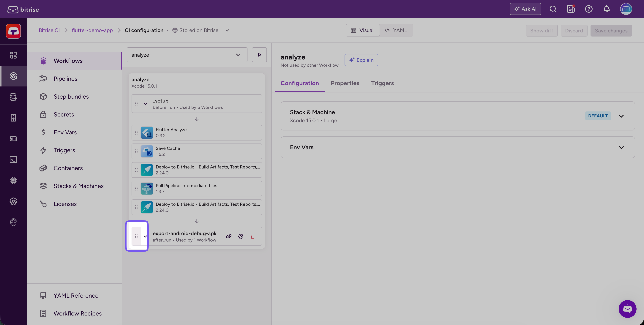644x325 pixels.
Task: Select Pipelines in the sidebar
Action: (x=74, y=79)
